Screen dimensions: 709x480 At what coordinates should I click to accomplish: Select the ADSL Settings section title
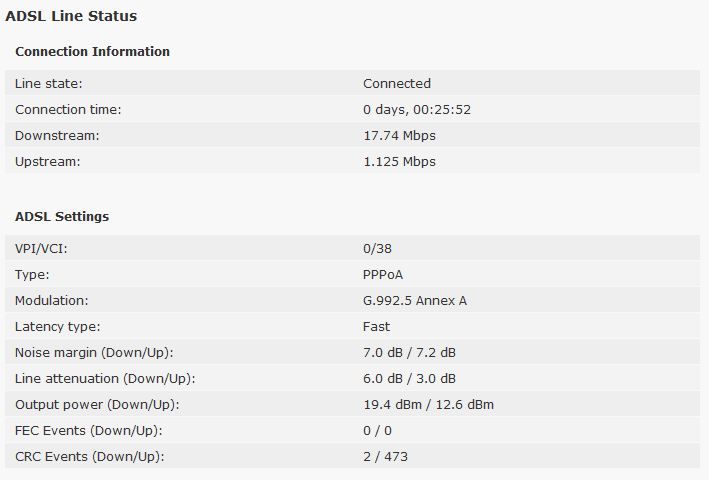(62, 216)
